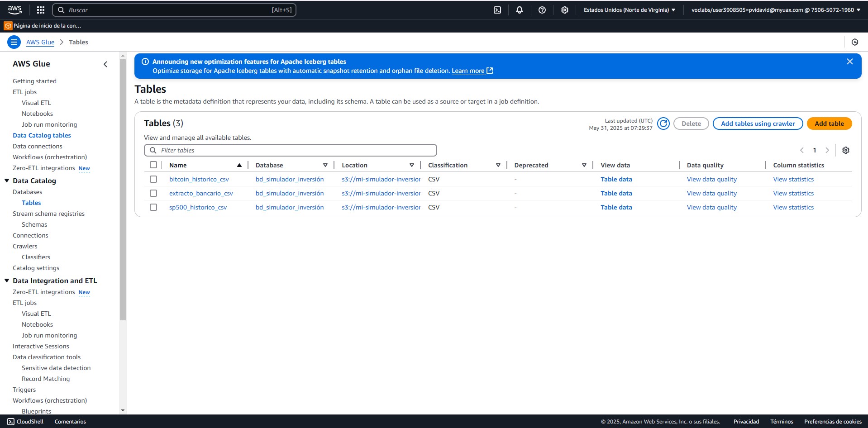Image resolution: width=868 pixels, height=428 pixels.
Task: Sort by the Deprecated column
Action: click(x=584, y=165)
